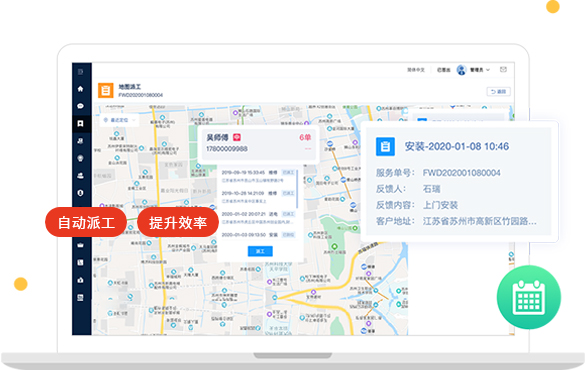Screen dimensions: 585x370
Task: Open the stacked user icon in sidebar
Action: [x=81, y=176]
